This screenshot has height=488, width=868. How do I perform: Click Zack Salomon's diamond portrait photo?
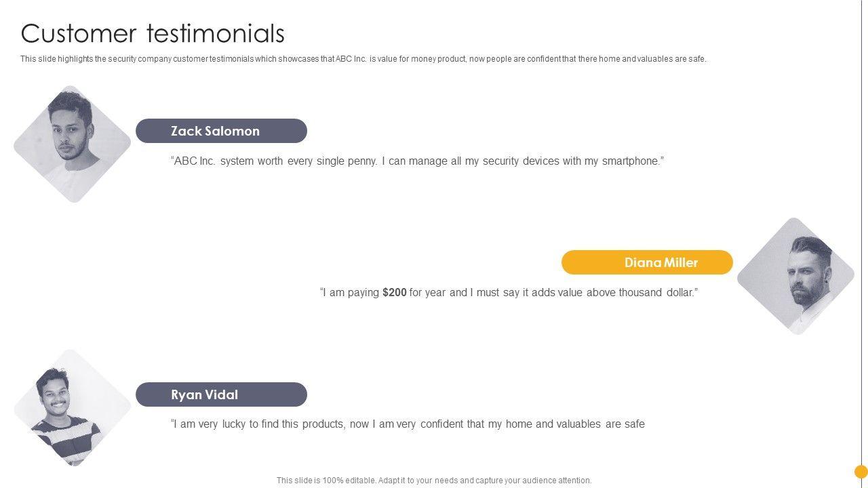coord(72,144)
